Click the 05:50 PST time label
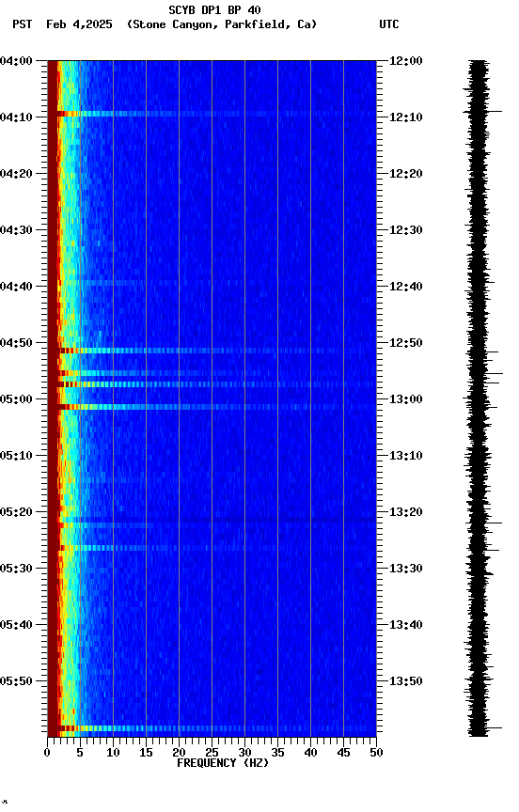The width and height of the screenshot is (519, 812). [16, 681]
